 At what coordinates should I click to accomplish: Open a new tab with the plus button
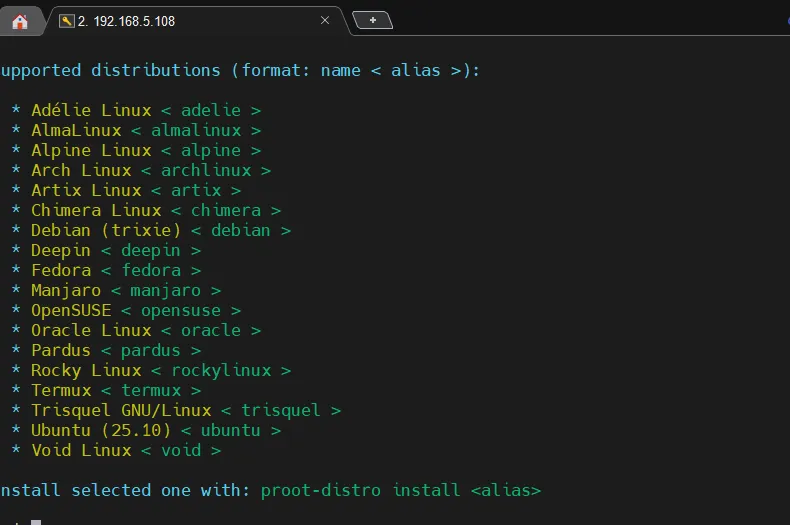[x=372, y=20]
